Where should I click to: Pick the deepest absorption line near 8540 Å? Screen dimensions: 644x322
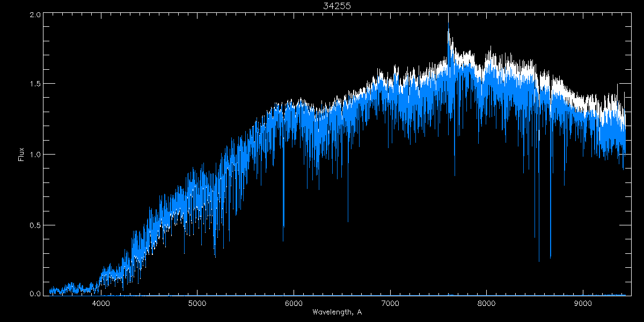pyautogui.click(x=539, y=261)
